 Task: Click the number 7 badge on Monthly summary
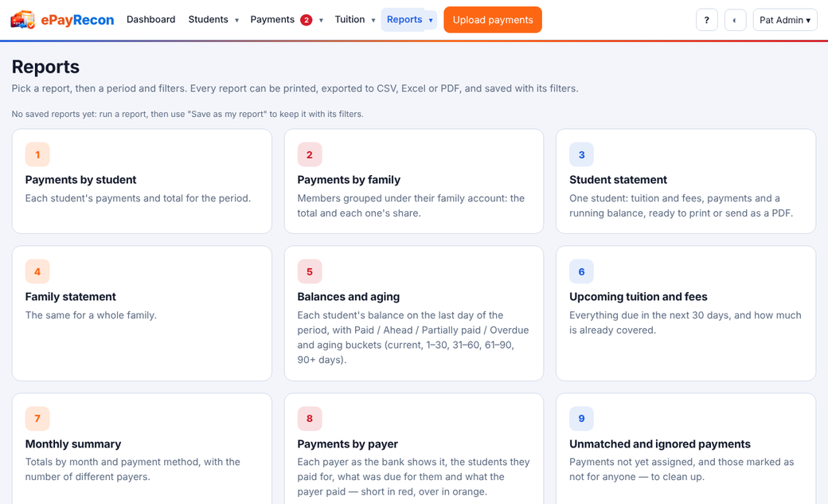pyautogui.click(x=37, y=419)
